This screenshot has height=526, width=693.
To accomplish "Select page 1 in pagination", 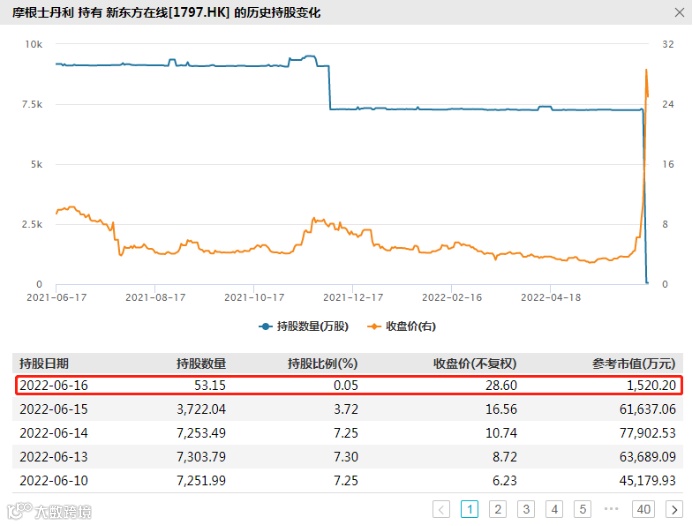I will click(469, 509).
